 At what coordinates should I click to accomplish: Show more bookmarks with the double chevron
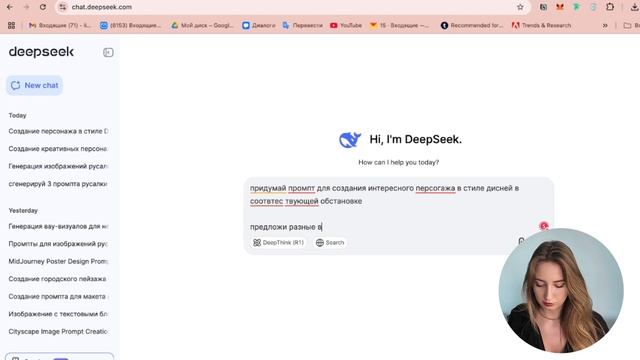point(605,25)
